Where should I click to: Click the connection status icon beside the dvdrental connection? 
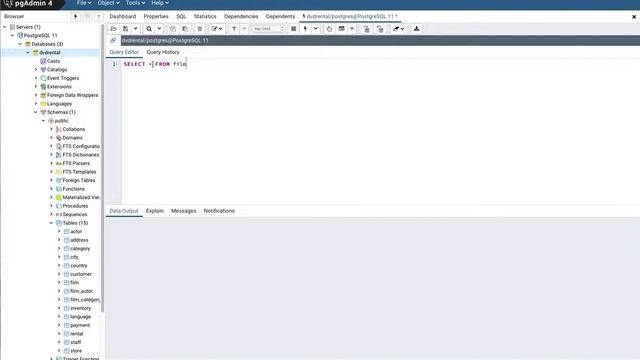click(x=113, y=40)
